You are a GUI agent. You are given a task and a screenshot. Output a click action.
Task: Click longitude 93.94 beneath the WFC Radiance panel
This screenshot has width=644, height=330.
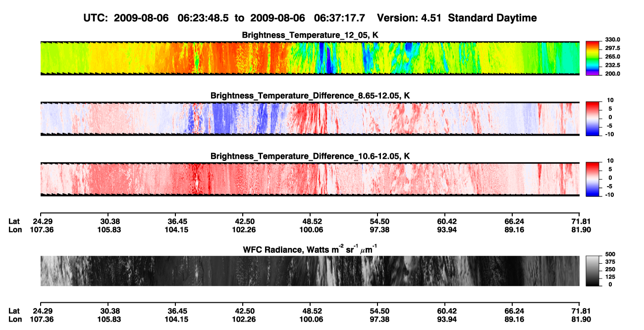pos(447,319)
